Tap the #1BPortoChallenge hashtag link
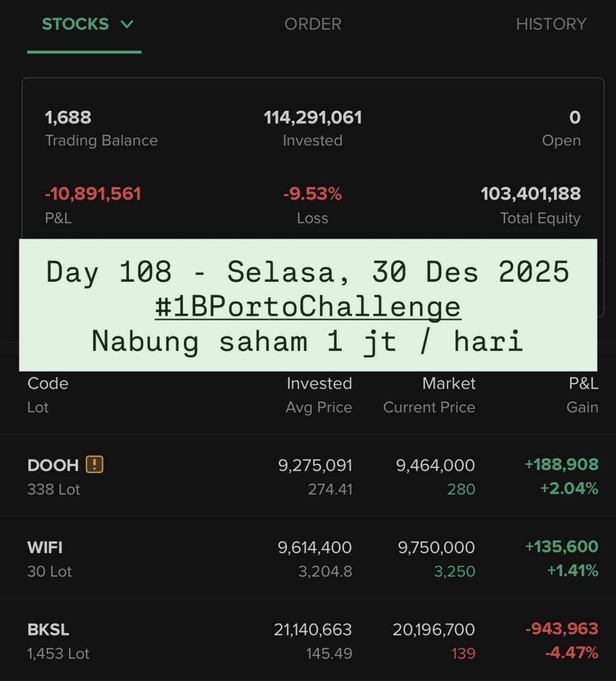Image resolution: width=616 pixels, height=681 pixels. (x=308, y=307)
